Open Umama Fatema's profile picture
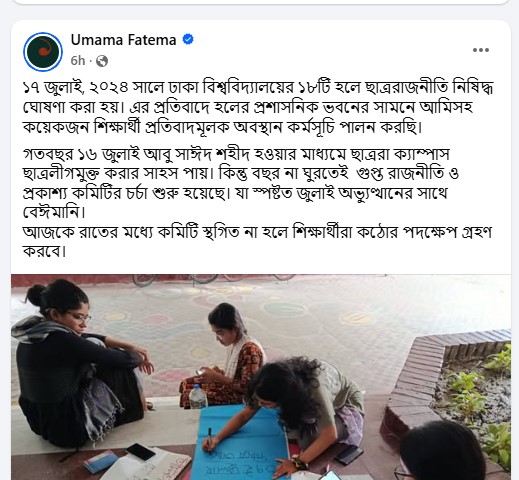Viewport: 519px width, 480px height. [x=43, y=52]
